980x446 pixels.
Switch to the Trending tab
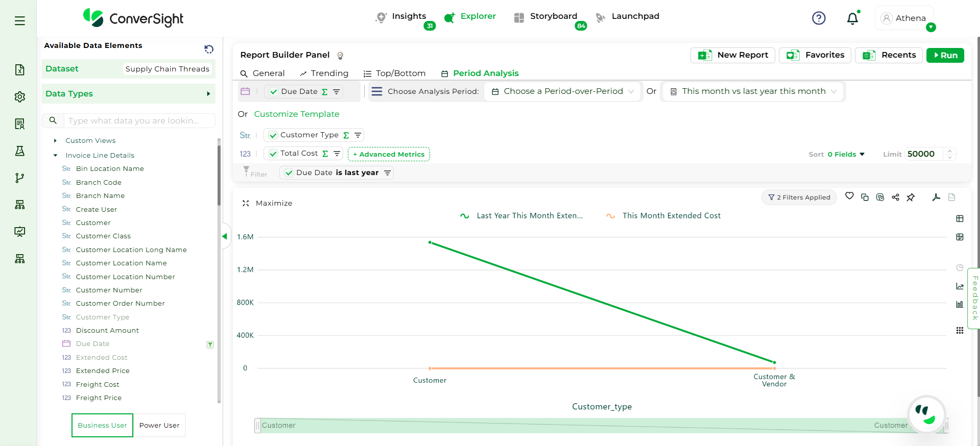tap(324, 73)
